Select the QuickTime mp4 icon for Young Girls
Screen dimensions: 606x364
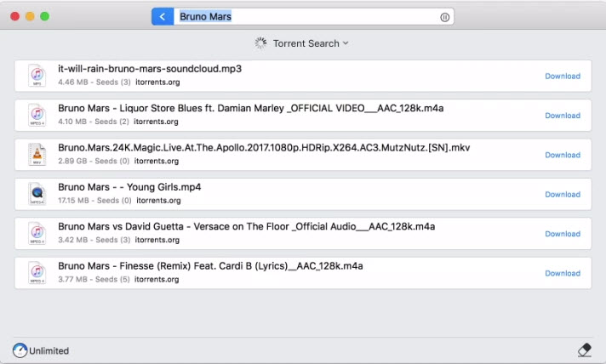pos(37,194)
